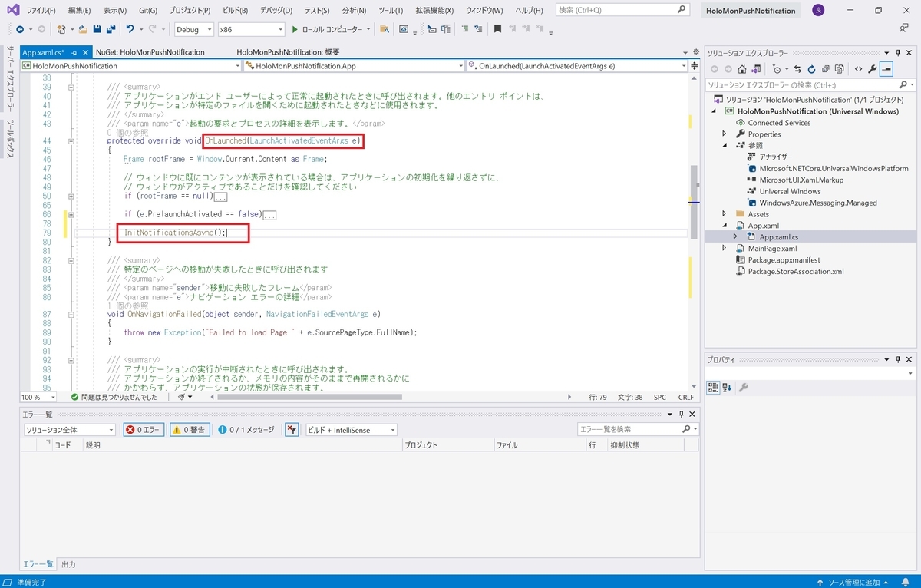Open the ビルド + IntelliSense dropdown
Image resolution: width=921 pixels, height=588 pixels.
(x=392, y=430)
